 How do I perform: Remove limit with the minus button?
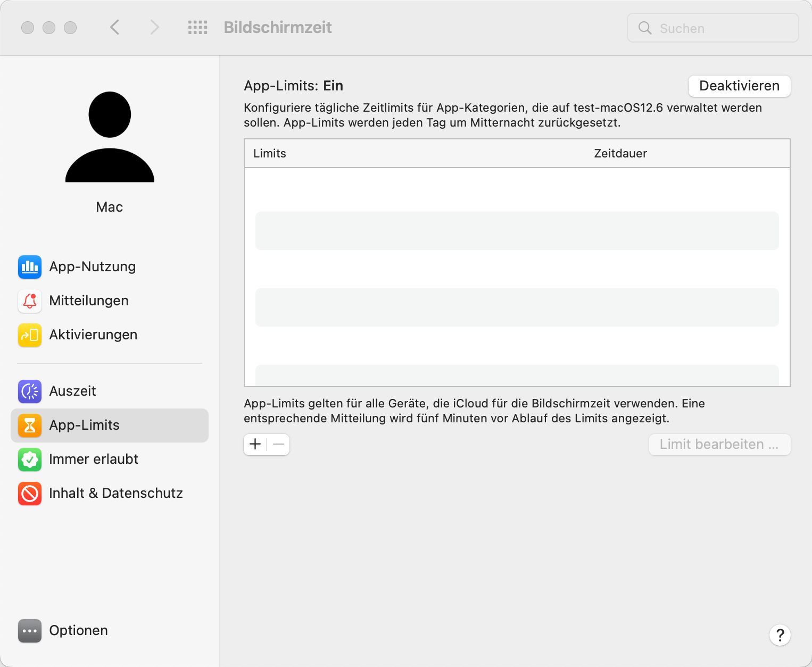(x=278, y=444)
